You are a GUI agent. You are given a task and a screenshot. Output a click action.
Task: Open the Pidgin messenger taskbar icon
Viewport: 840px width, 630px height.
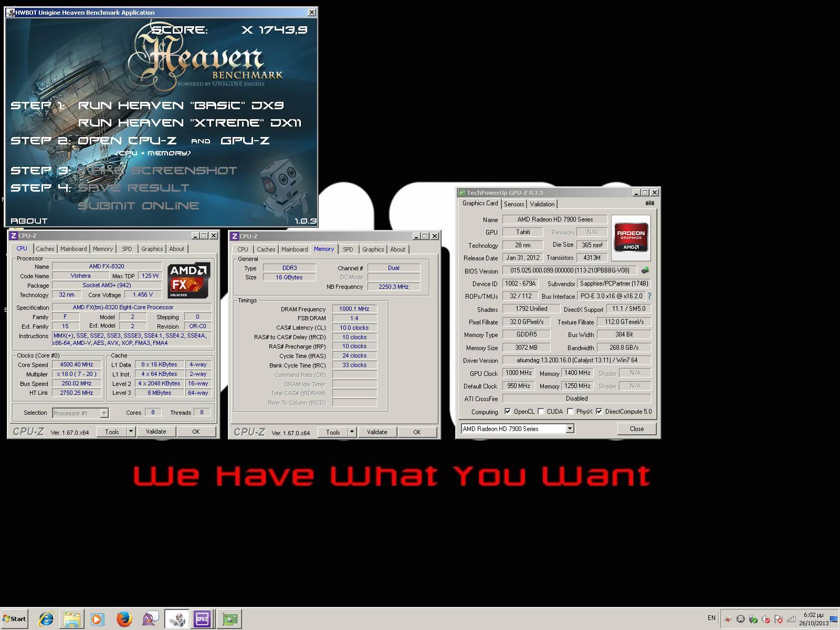point(150,619)
